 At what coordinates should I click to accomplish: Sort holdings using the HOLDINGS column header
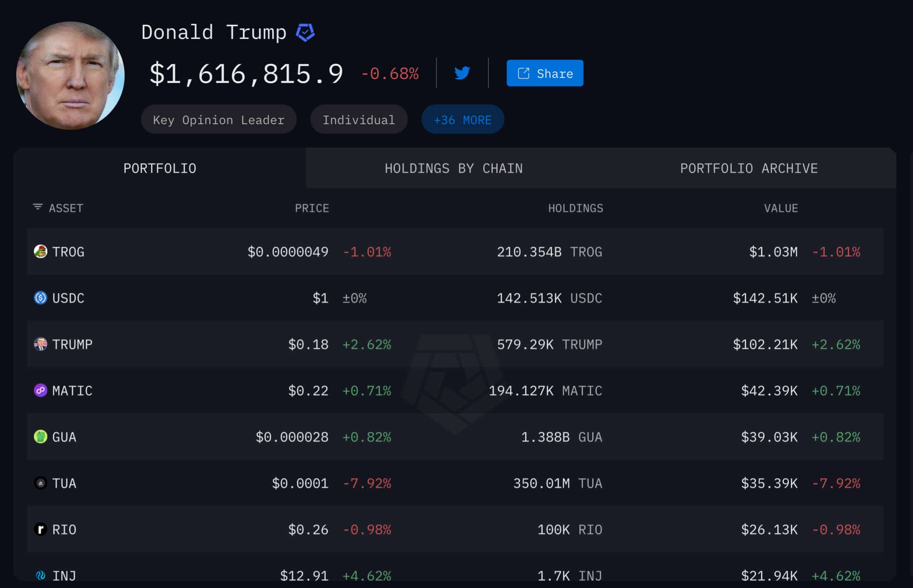click(x=575, y=208)
